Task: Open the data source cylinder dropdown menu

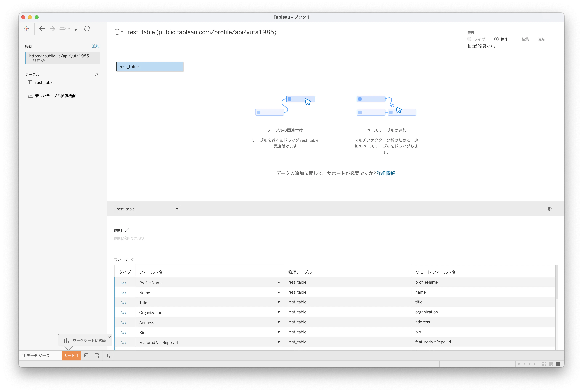Action: point(118,32)
